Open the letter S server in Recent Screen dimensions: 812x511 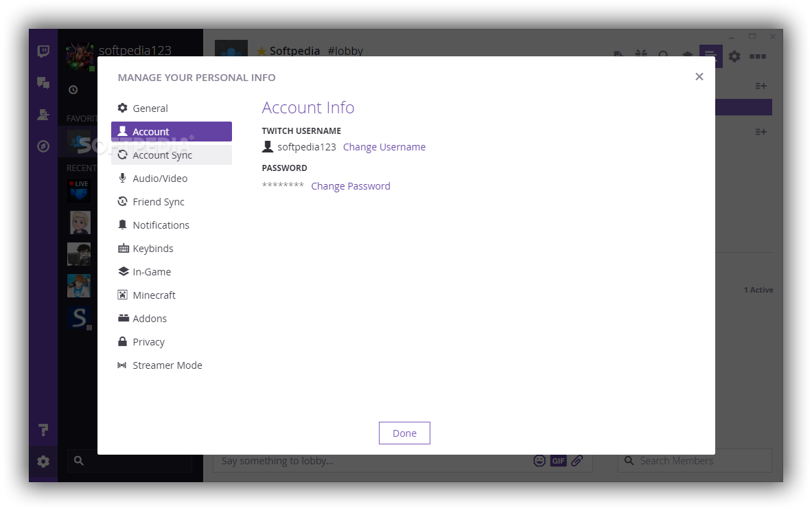pos(79,317)
